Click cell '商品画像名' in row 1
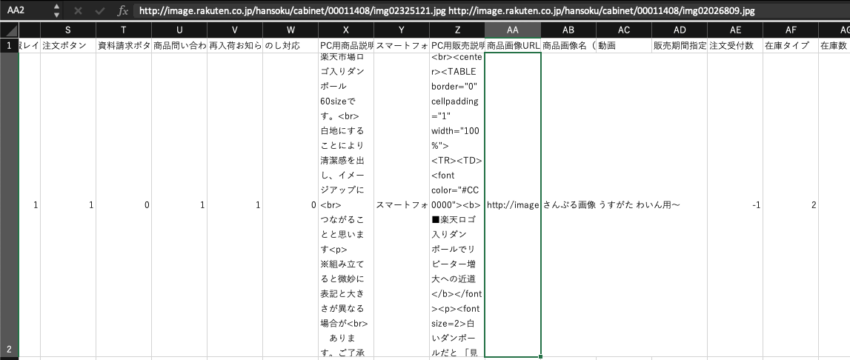Image resolution: width=850 pixels, height=360 pixels. 569,46
